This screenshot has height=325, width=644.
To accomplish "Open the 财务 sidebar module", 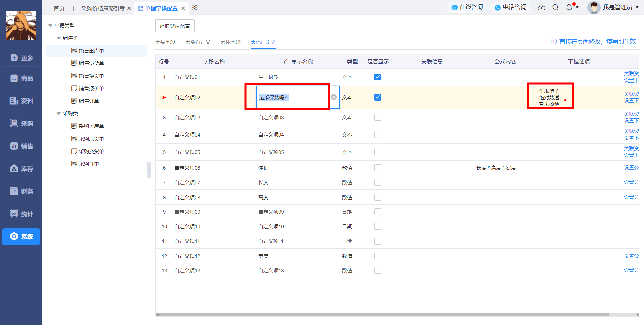I will click(x=21, y=191).
